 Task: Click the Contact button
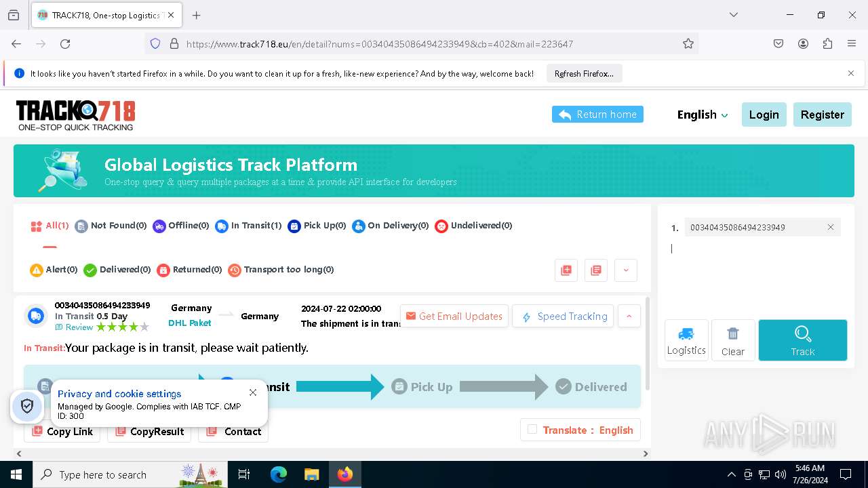233,432
